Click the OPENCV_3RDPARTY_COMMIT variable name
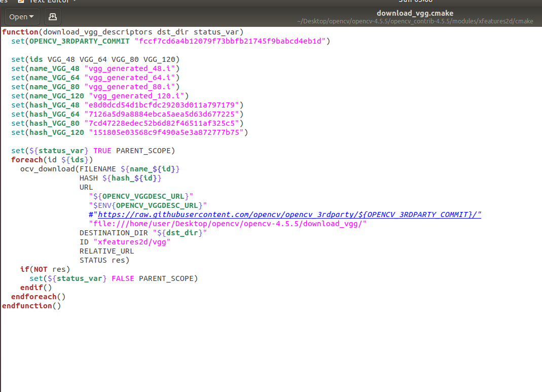Screen dimensions: 542x392 coord(79,41)
